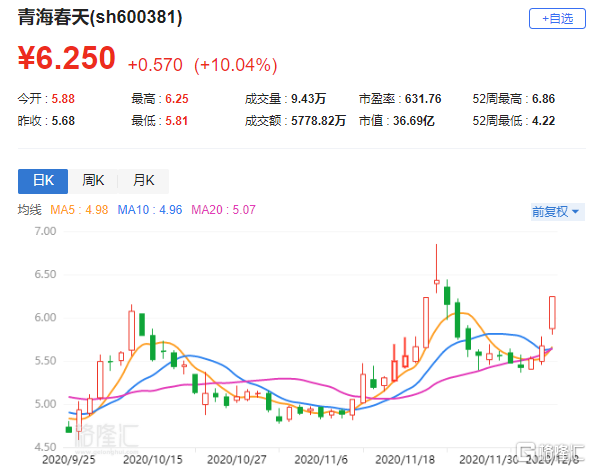The width and height of the screenshot is (591, 469).
Task: Click the 6.50 y-axis price label
Action: pos(45,274)
